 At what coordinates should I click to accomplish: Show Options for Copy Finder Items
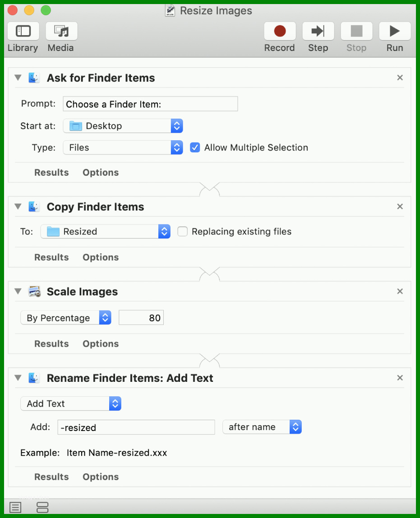[101, 257]
